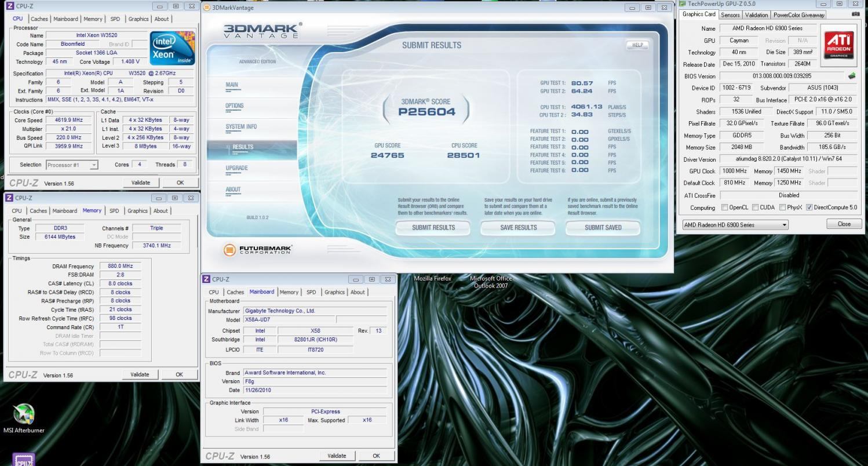Click the GPU Clock 1000 MHz field
Screen dimensions: 868x466
(734, 171)
